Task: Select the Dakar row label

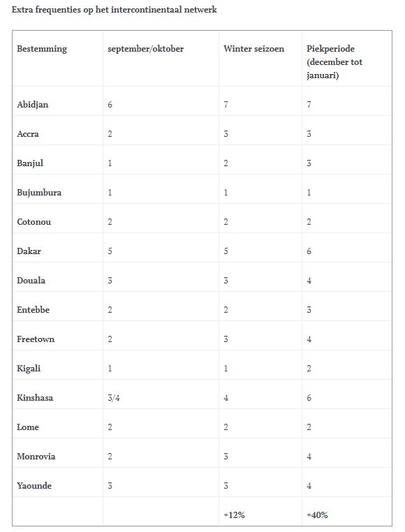Action: [x=29, y=251]
